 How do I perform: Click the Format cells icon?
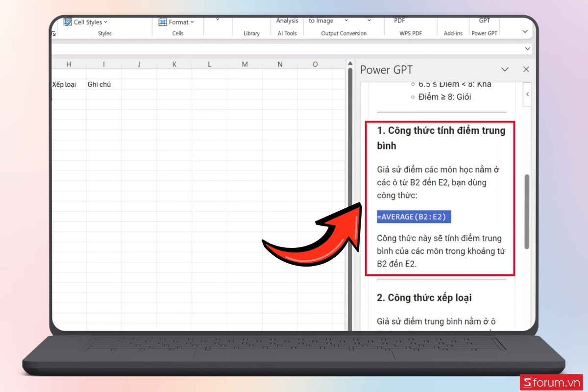(x=163, y=22)
